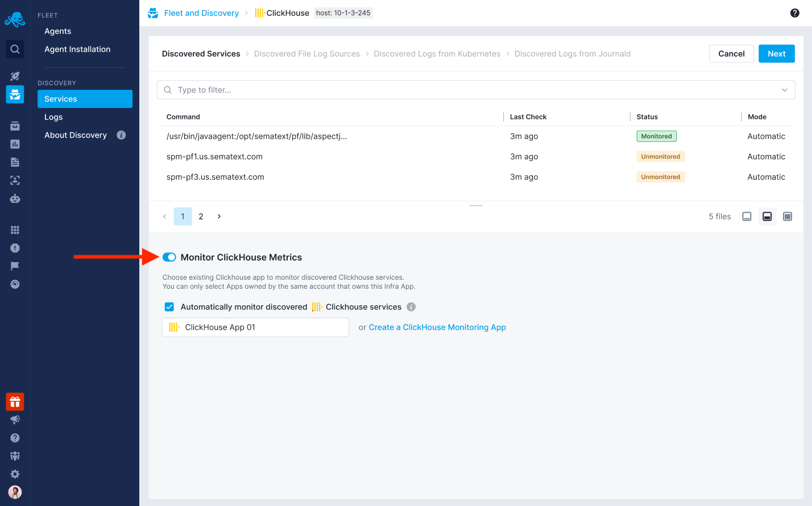This screenshot has height=506, width=812.
Task: Open Agents in the Fleet menu
Action: coord(58,31)
